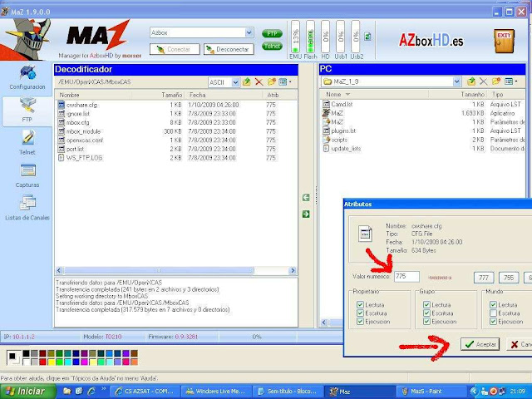
Task: Sort Decodificador list by Atrib column
Action: click(x=279, y=95)
